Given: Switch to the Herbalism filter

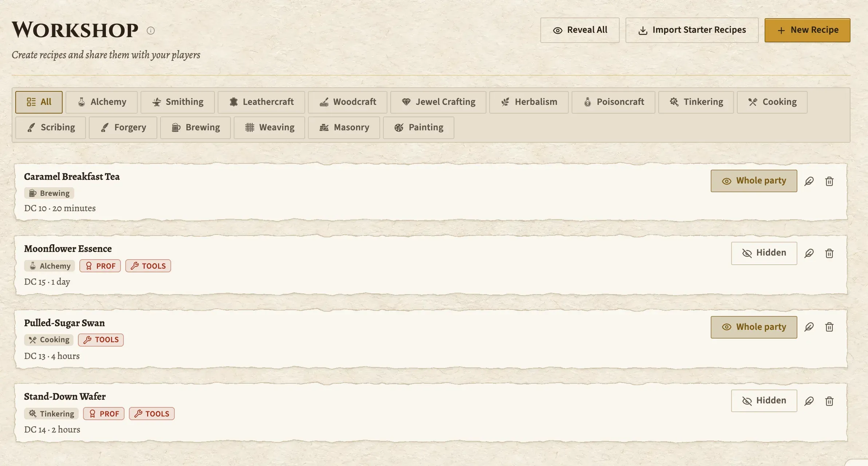Looking at the screenshot, I should pos(529,102).
